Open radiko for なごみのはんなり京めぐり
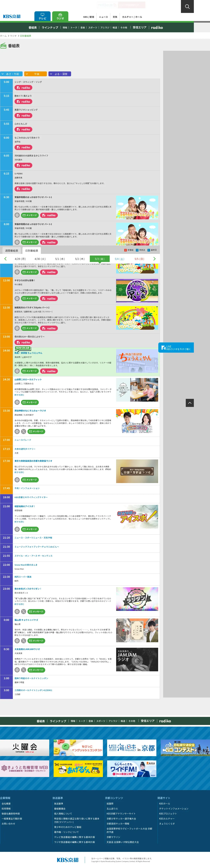This screenshot has height=868, width=210. coord(23,147)
